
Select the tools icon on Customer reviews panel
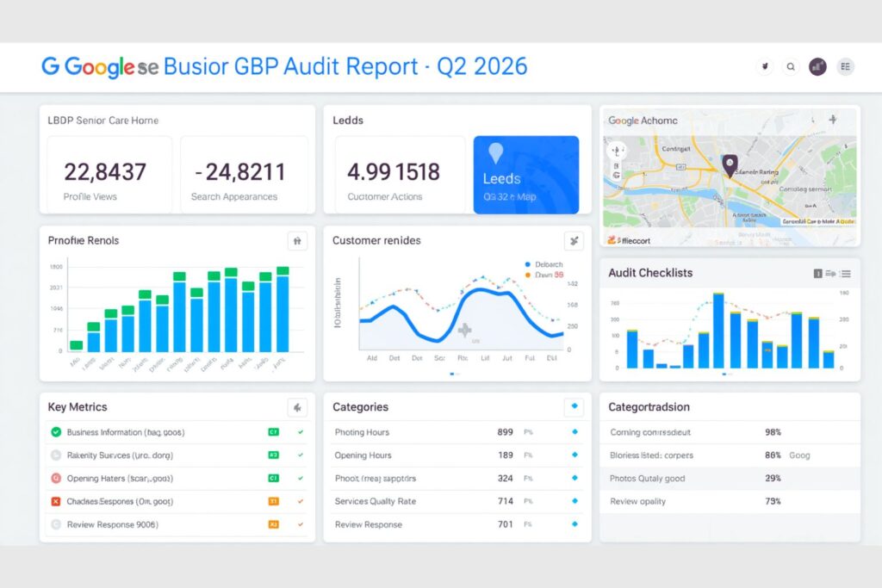tap(574, 242)
